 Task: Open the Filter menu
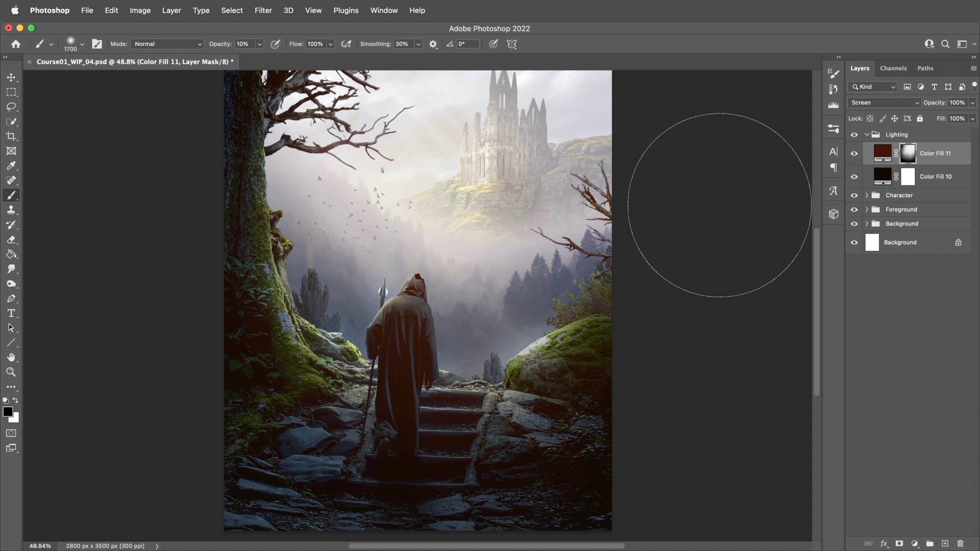click(263, 10)
